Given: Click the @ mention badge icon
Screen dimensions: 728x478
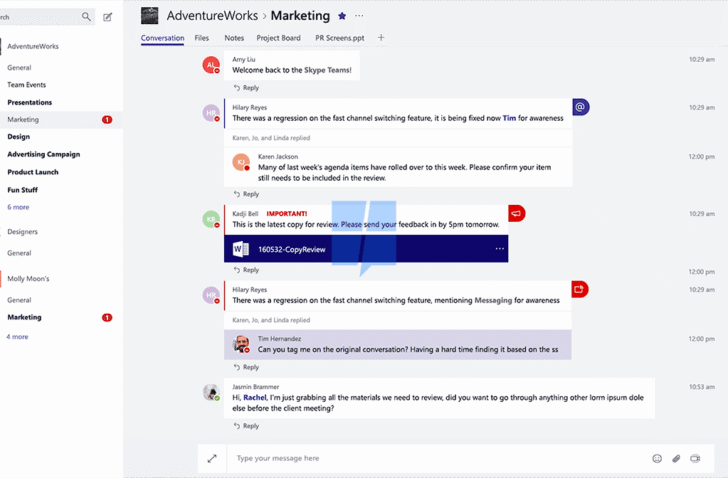Looking at the screenshot, I should point(580,107).
